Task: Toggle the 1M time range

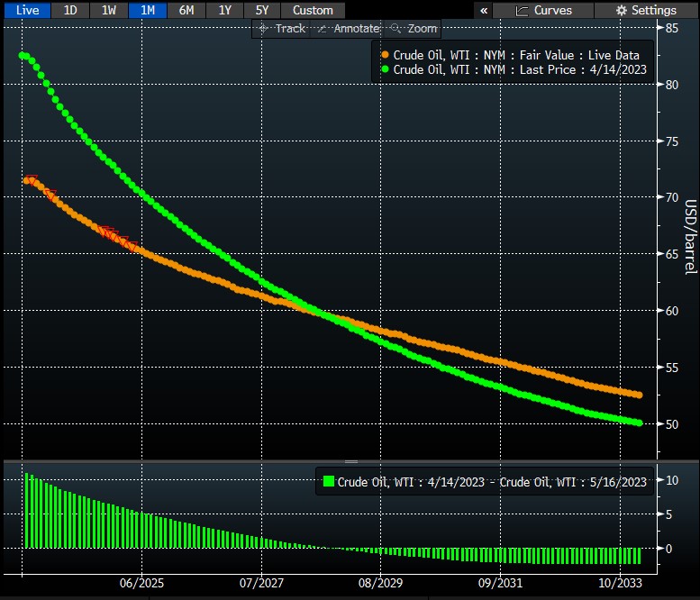Action: click(148, 10)
